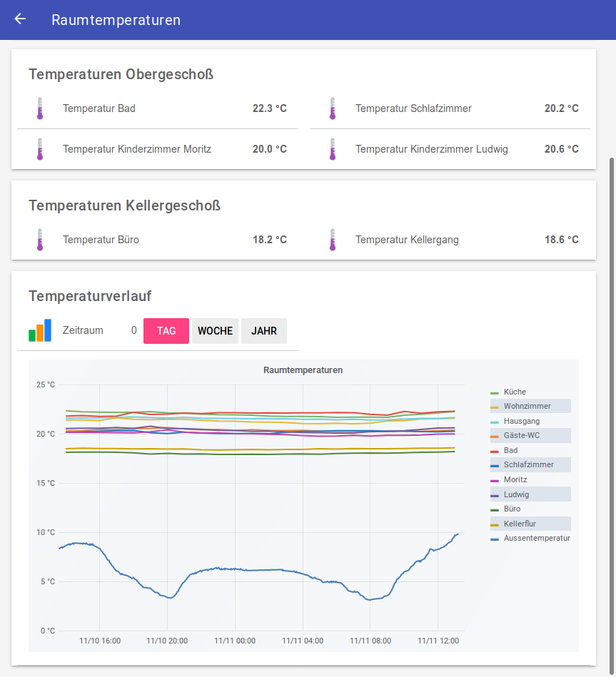Toggle Wohnzimmer series in chart legend
The height and width of the screenshot is (677, 616).
[x=527, y=406]
